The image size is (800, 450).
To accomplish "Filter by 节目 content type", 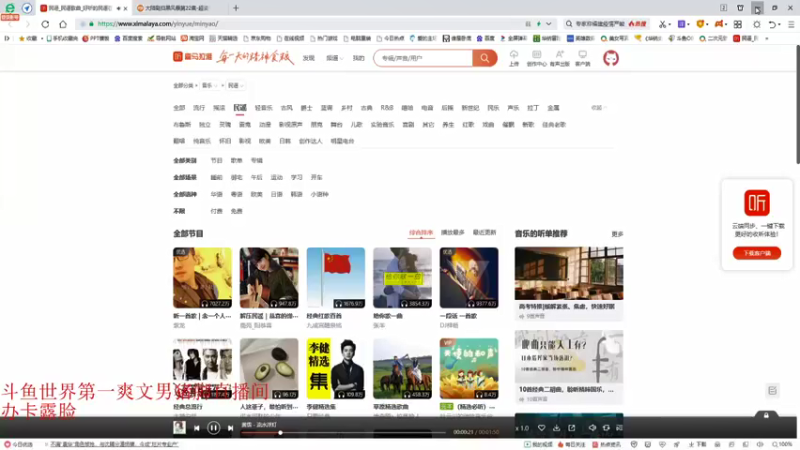I will click(x=216, y=160).
